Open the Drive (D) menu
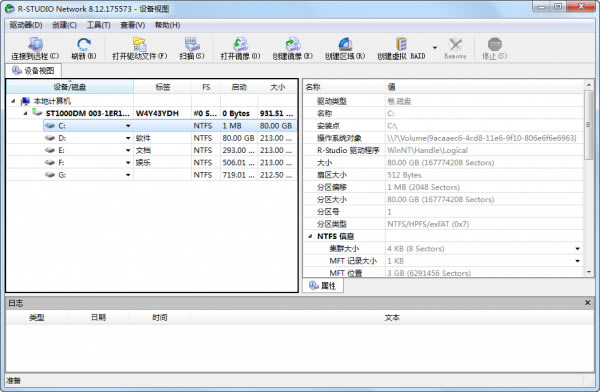 [26, 25]
